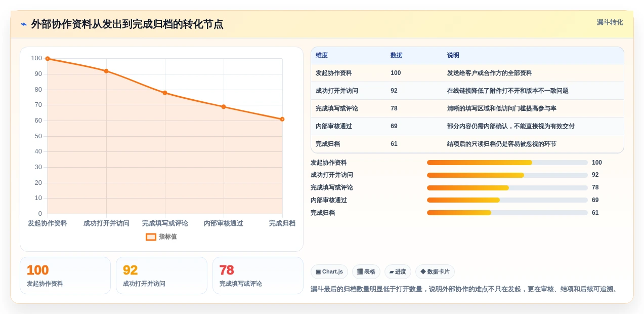Click the description 结项后的只读归档仍是容易被忽视的环节

click(x=502, y=144)
